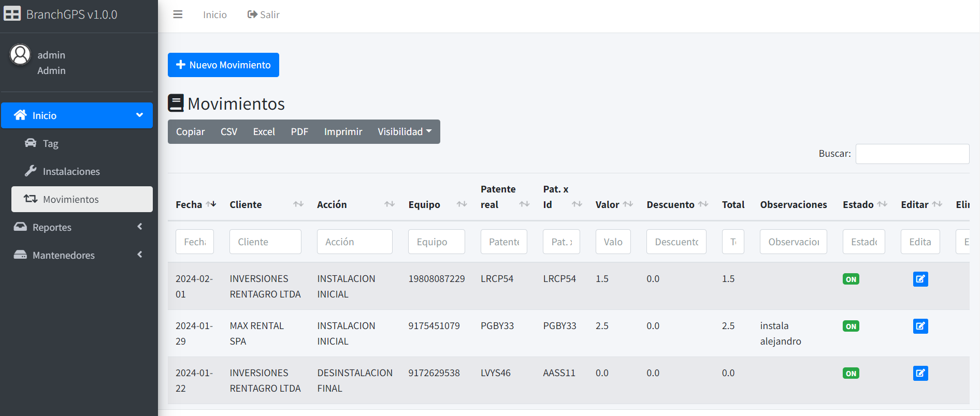Click the admin user avatar icon
The width and height of the screenshot is (980, 416).
coord(20,55)
